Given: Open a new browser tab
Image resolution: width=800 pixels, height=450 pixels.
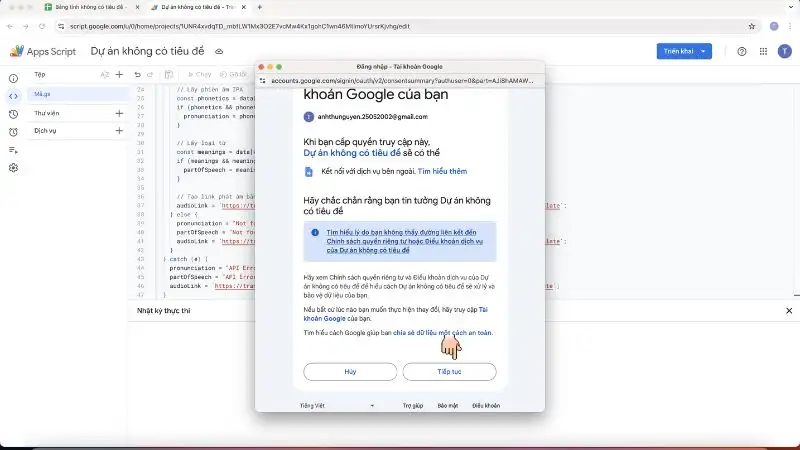Looking at the screenshot, I should 260,7.
